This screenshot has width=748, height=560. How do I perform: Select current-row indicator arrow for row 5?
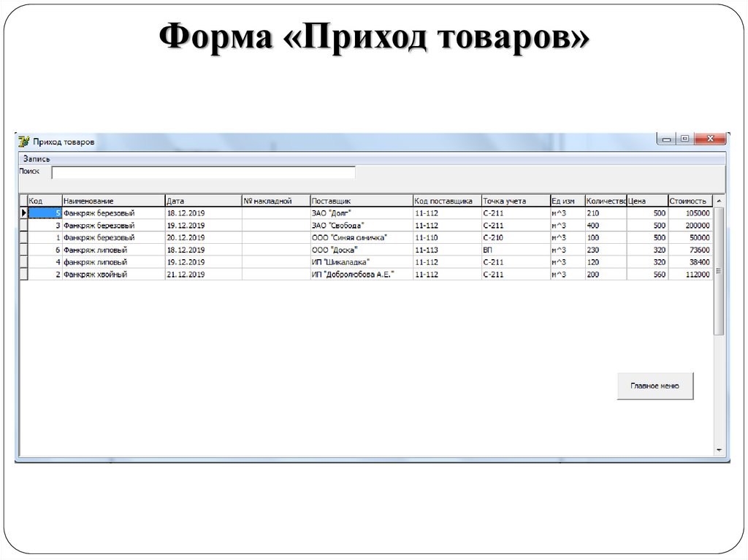(x=23, y=212)
